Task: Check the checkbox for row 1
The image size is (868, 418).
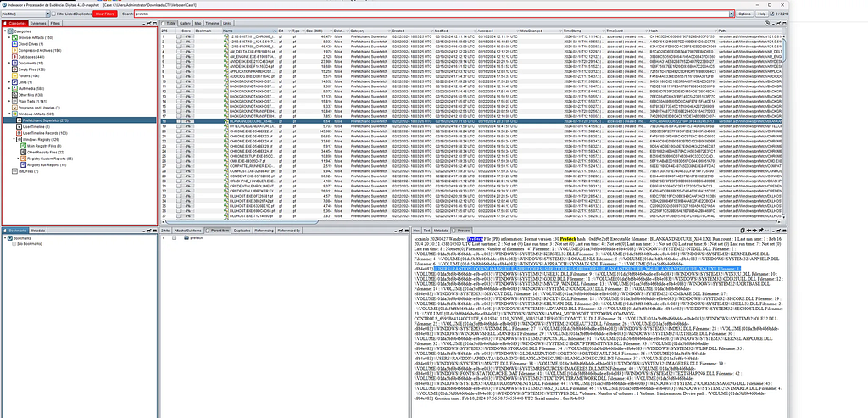Action: pyautogui.click(x=179, y=36)
